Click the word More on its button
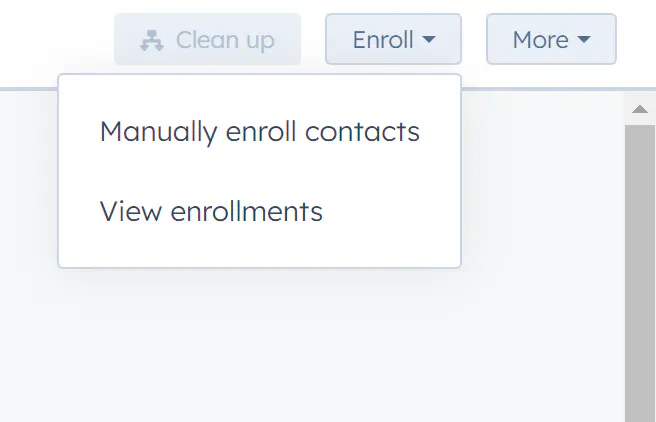Image resolution: width=656 pixels, height=422 pixels. pyautogui.click(x=541, y=40)
